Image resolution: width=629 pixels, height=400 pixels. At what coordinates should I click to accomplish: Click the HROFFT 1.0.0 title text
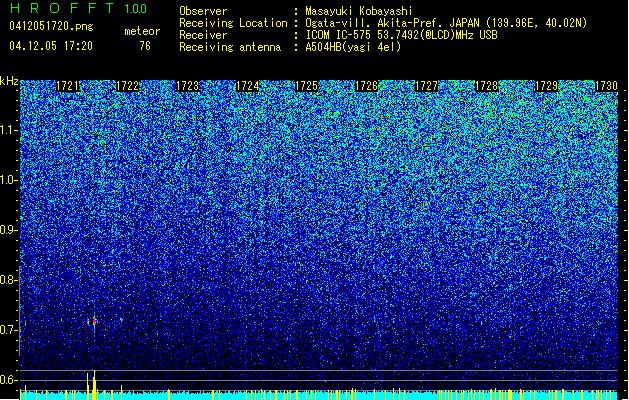(x=79, y=8)
